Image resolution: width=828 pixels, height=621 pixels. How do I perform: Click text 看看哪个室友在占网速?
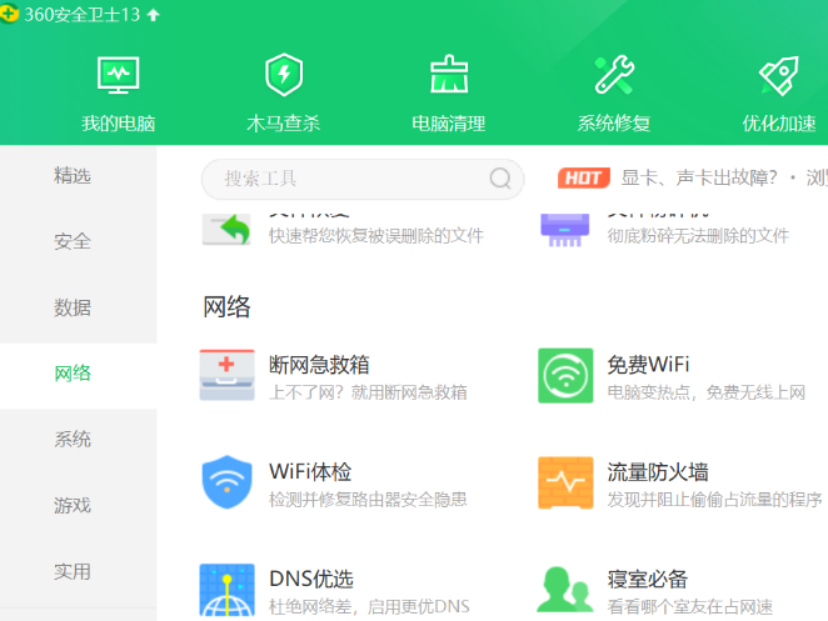pos(690,607)
